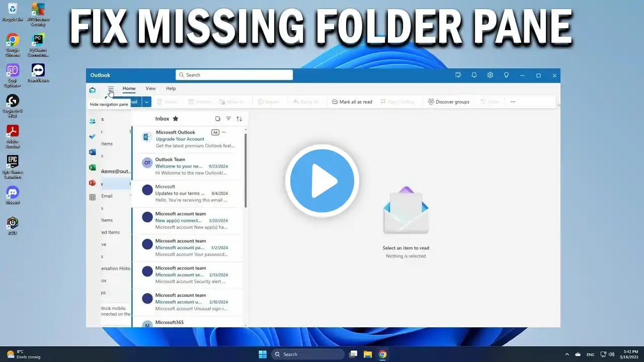Open Adobe Acrobat desktop shortcut
The image size is (644, 362).
[13, 136]
